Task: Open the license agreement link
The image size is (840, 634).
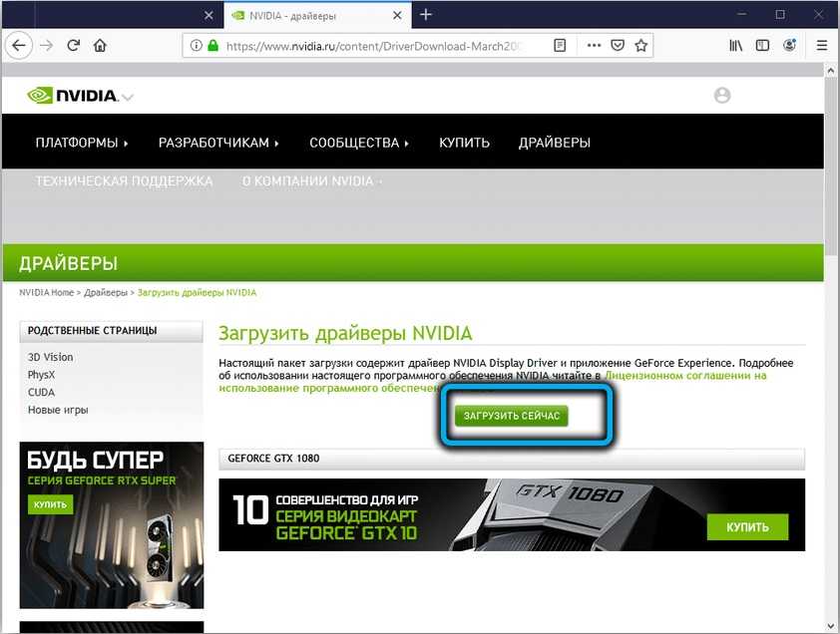Action: (685, 376)
